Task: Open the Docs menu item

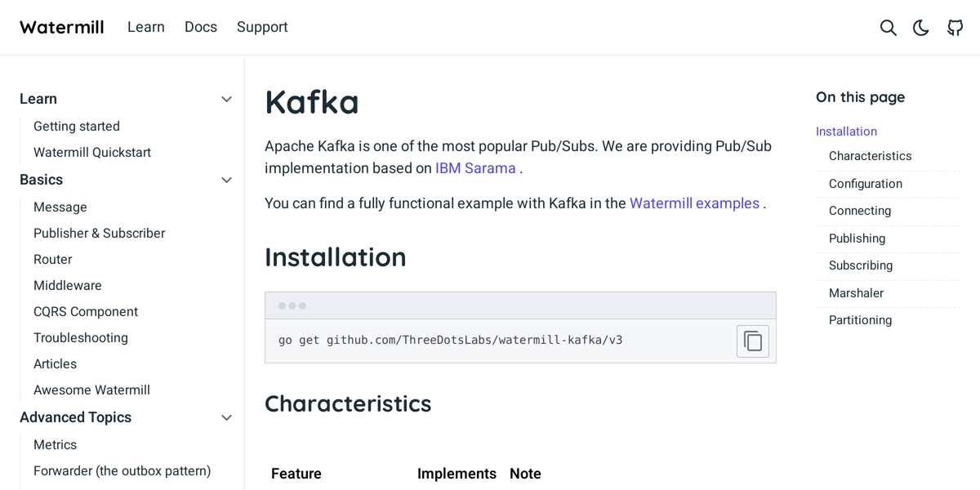Action: [200, 27]
